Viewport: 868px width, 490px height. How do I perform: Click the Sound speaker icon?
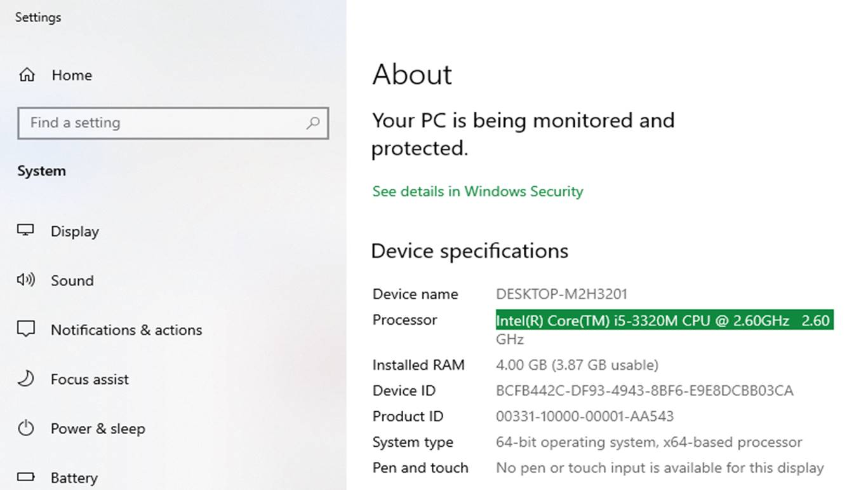25,280
